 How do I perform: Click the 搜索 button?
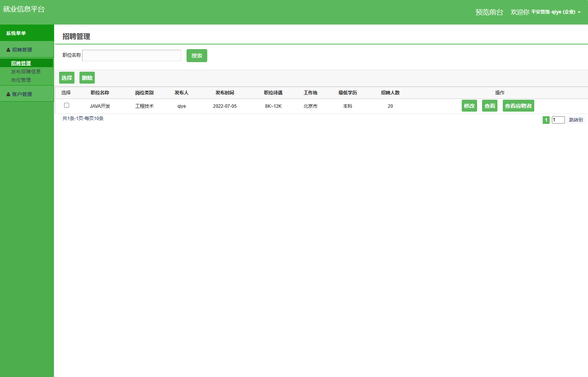point(197,56)
